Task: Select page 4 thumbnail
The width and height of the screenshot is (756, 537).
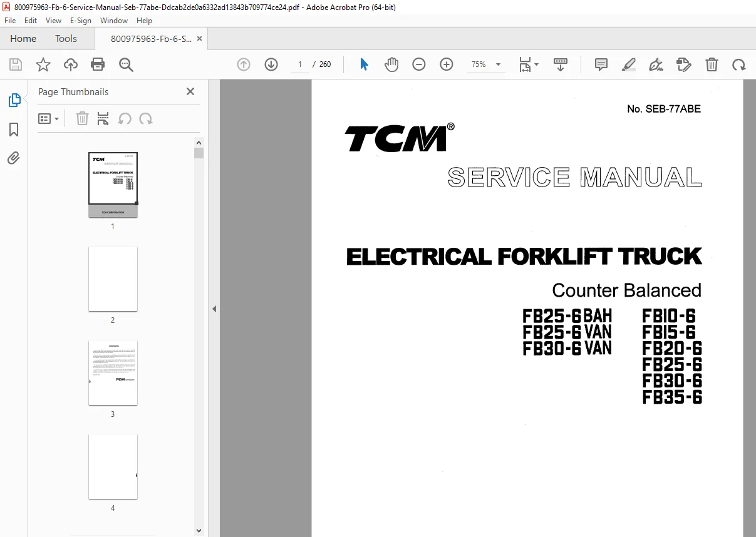Action: [113, 466]
